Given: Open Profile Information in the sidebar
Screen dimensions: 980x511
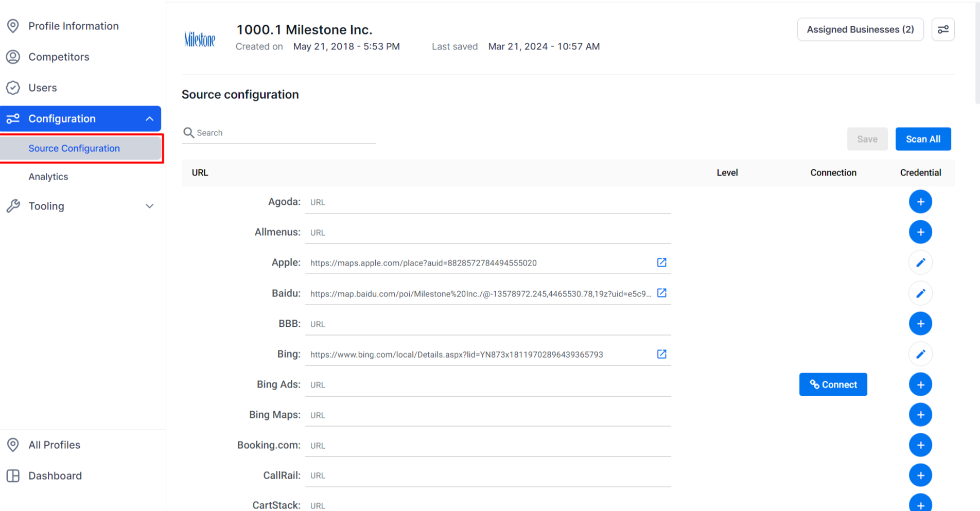Looking at the screenshot, I should click(x=73, y=26).
